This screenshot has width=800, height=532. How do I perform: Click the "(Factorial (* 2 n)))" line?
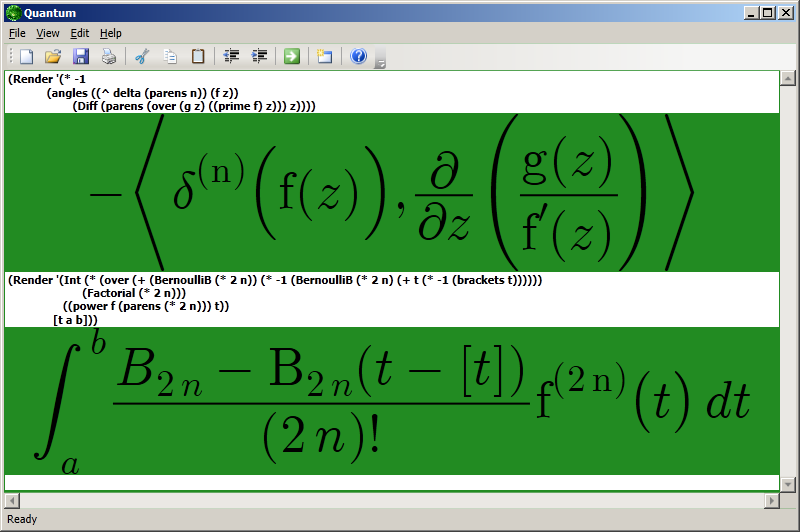(134, 293)
